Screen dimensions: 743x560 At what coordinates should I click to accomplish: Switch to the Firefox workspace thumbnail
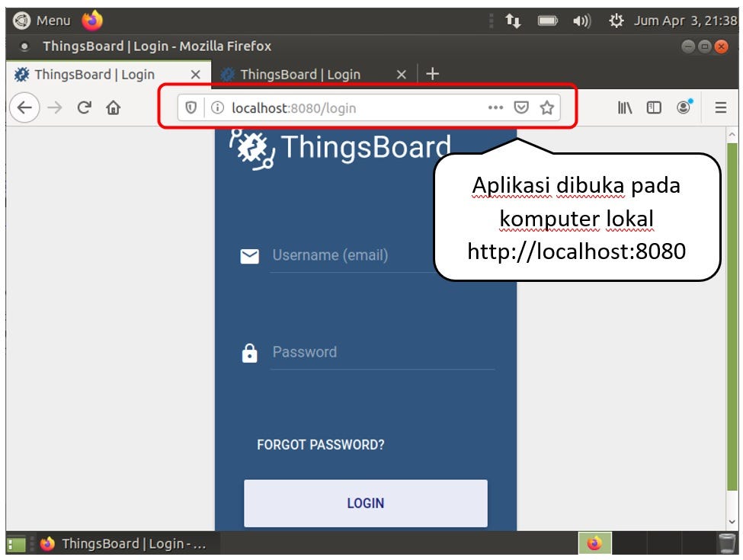tap(594, 543)
